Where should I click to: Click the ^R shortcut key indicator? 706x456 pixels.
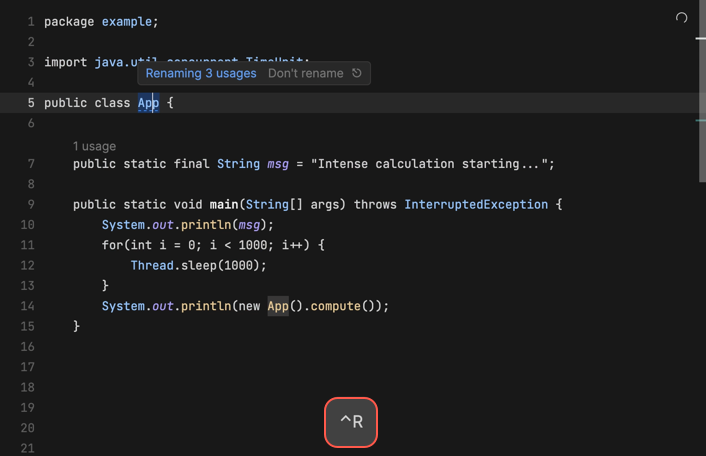point(351,422)
